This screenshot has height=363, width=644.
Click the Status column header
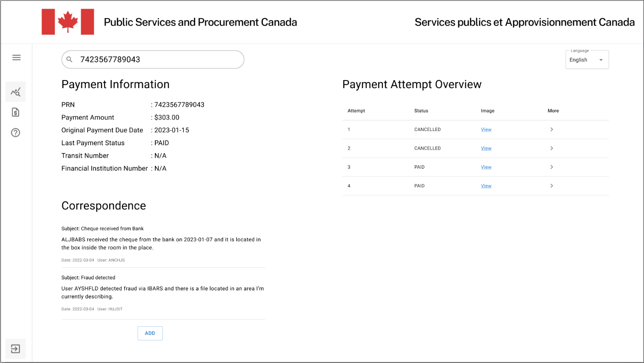coord(421,111)
